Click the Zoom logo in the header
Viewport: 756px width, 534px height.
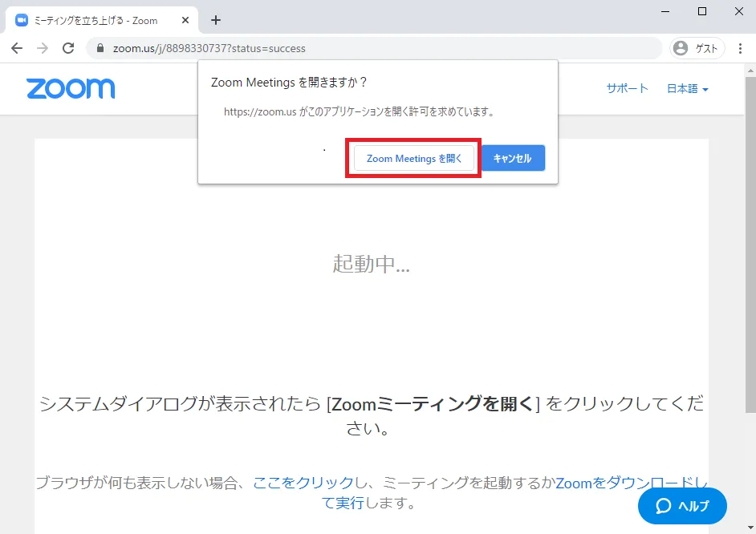pyautogui.click(x=71, y=88)
